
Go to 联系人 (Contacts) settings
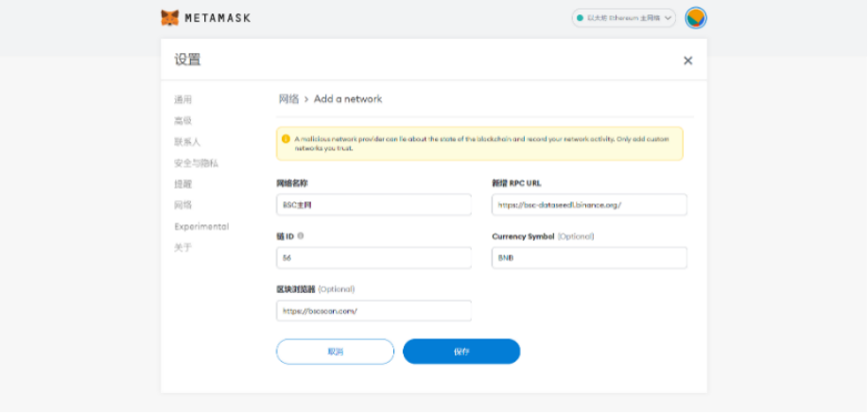click(187, 142)
